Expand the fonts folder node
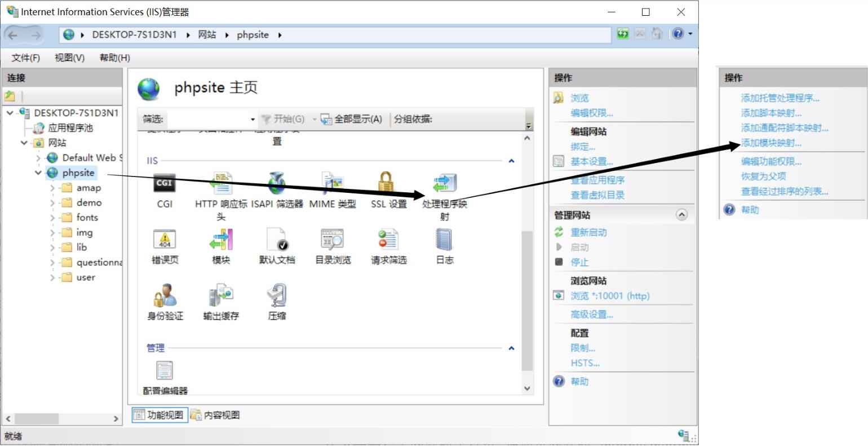The height and width of the screenshot is (446, 868). [x=52, y=218]
